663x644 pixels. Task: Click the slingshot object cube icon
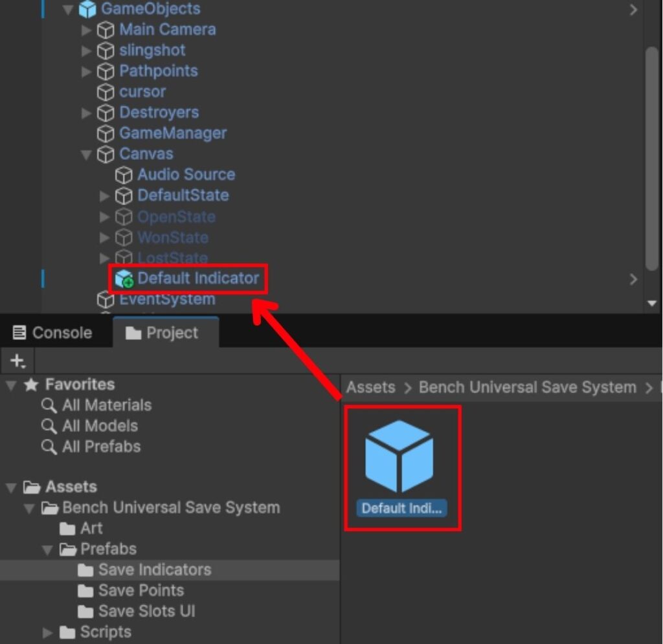tap(106, 50)
